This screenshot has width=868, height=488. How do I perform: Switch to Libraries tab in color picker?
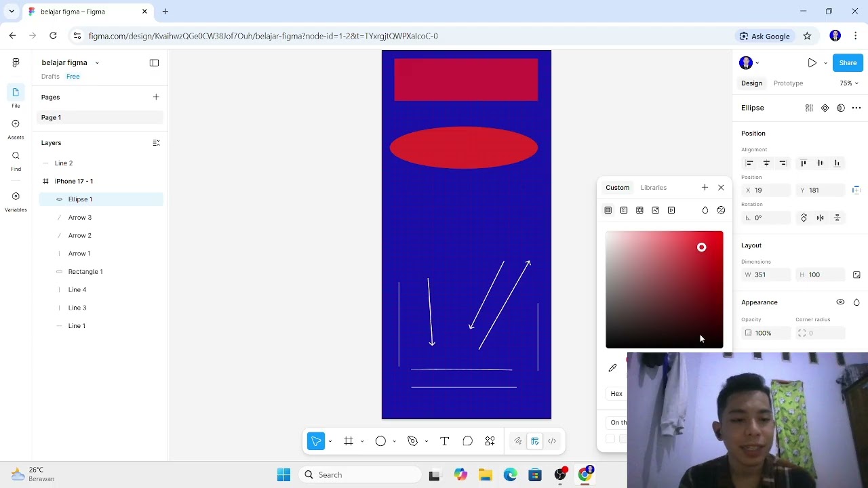(x=654, y=188)
